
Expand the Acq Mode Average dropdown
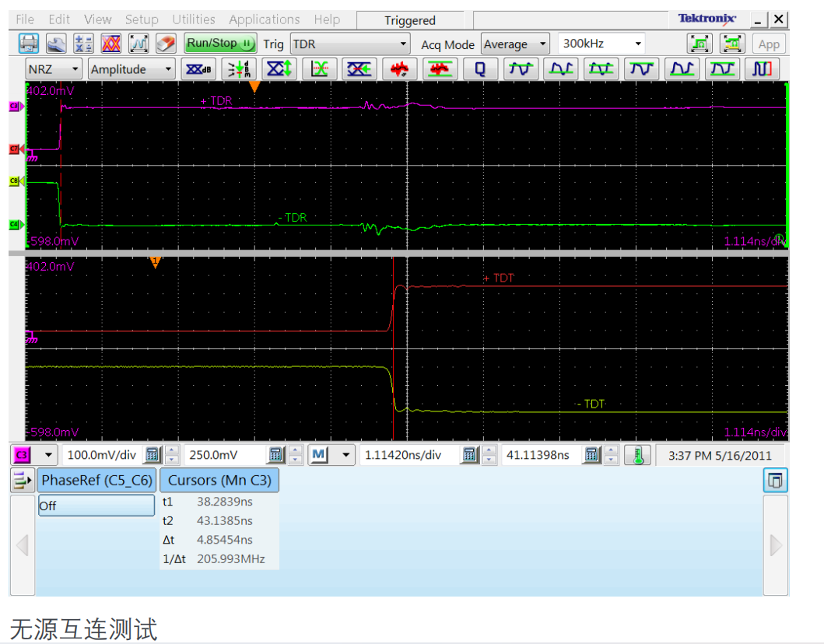(x=515, y=44)
